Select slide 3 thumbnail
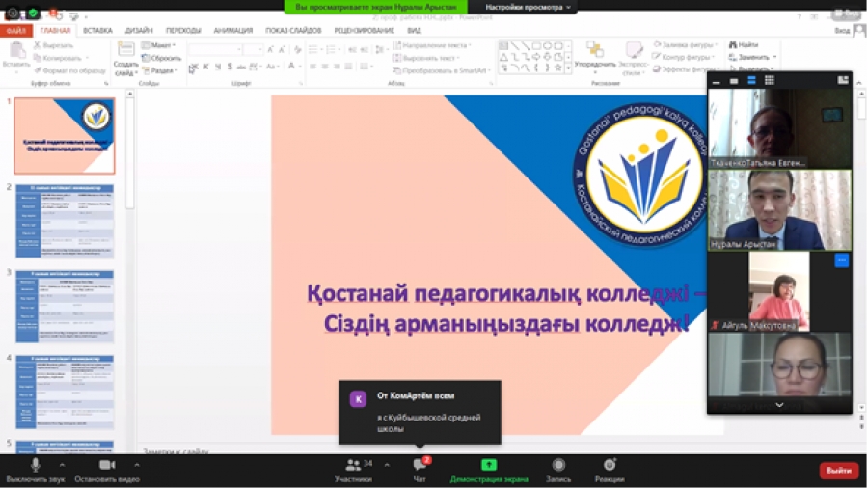The width and height of the screenshot is (868, 489). (x=65, y=307)
